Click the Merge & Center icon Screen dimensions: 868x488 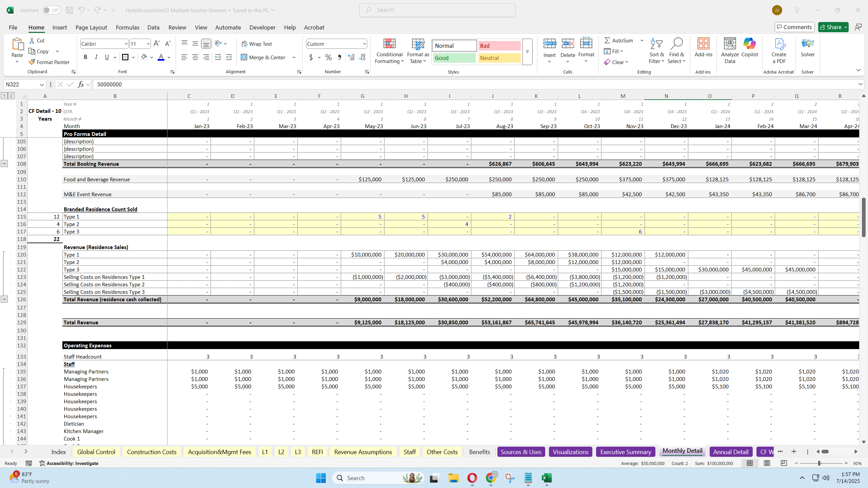(244, 57)
